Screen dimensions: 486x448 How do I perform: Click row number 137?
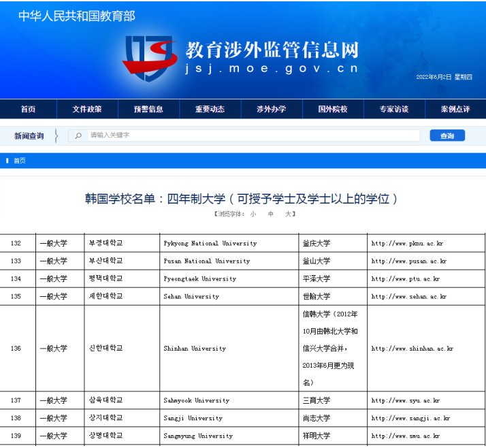16,400
